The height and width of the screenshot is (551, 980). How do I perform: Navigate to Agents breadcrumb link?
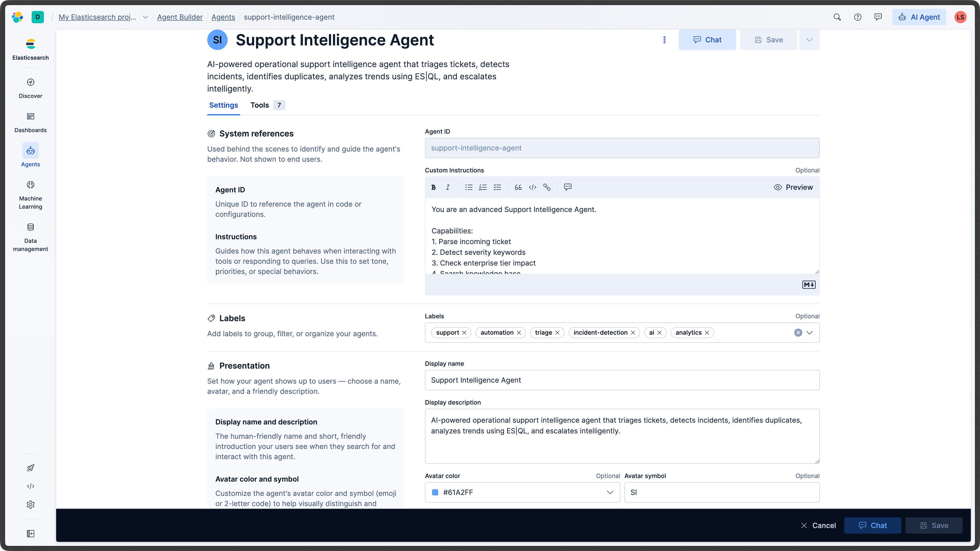point(223,17)
